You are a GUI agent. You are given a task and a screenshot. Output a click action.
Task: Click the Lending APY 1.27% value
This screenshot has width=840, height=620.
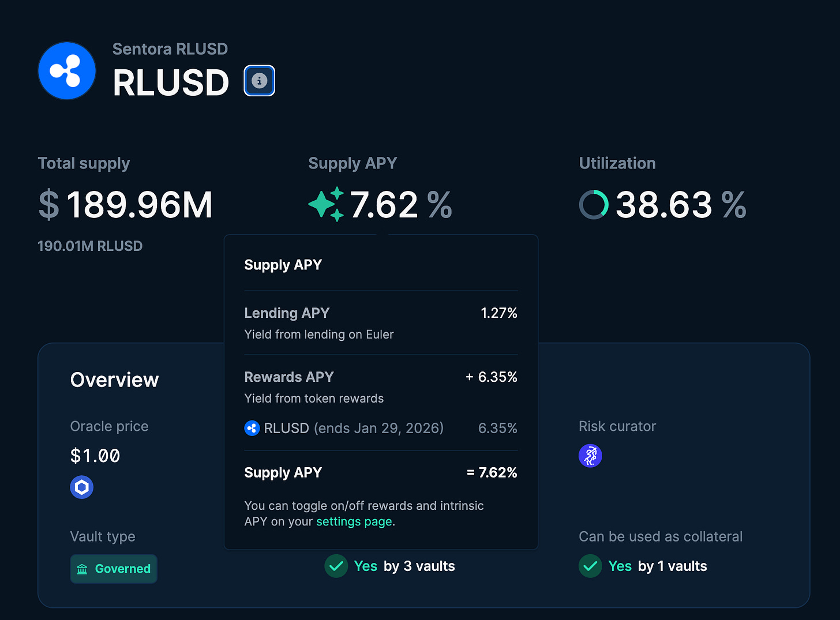click(499, 313)
